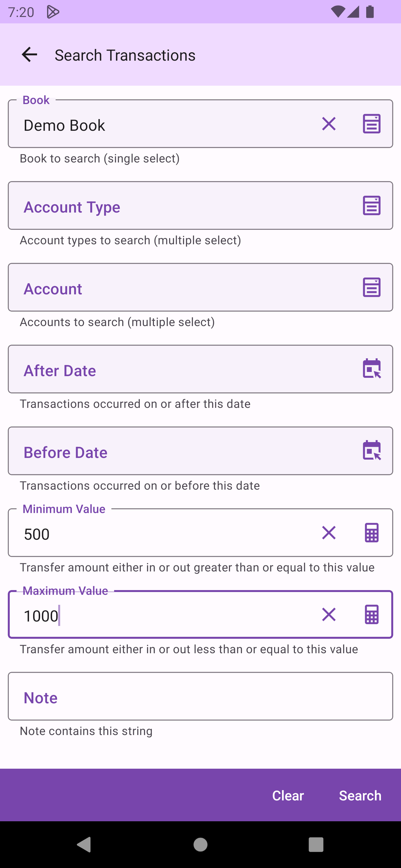Clear the Demo Book selection
The image size is (401, 868).
pos(329,124)
